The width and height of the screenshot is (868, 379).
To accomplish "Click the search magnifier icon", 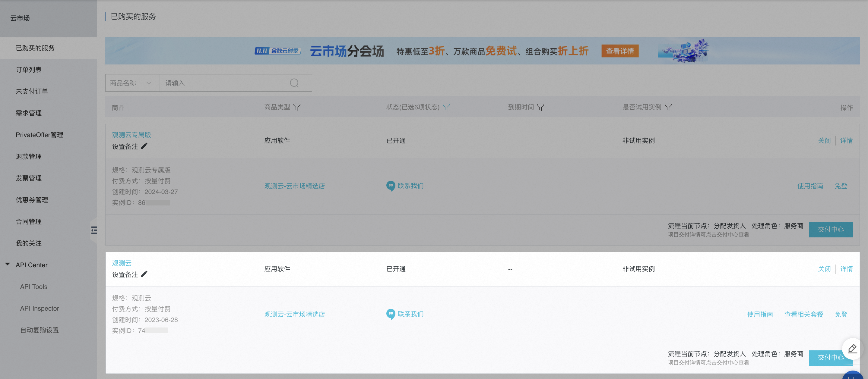I will (294, 83).
